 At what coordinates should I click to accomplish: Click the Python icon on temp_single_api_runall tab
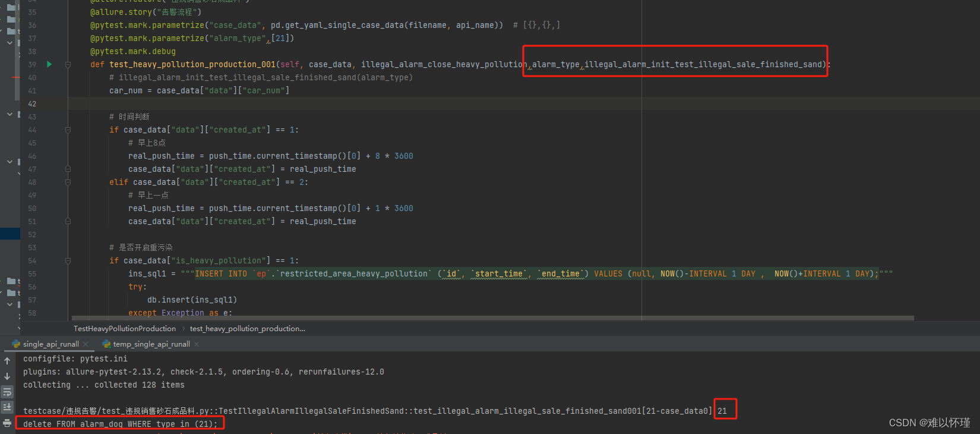106,344
